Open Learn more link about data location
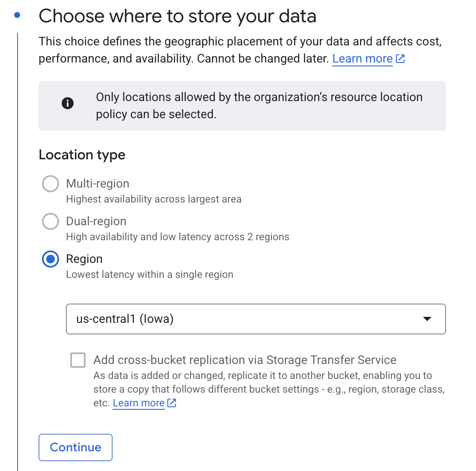476x471 pixels. coord(362,59)
